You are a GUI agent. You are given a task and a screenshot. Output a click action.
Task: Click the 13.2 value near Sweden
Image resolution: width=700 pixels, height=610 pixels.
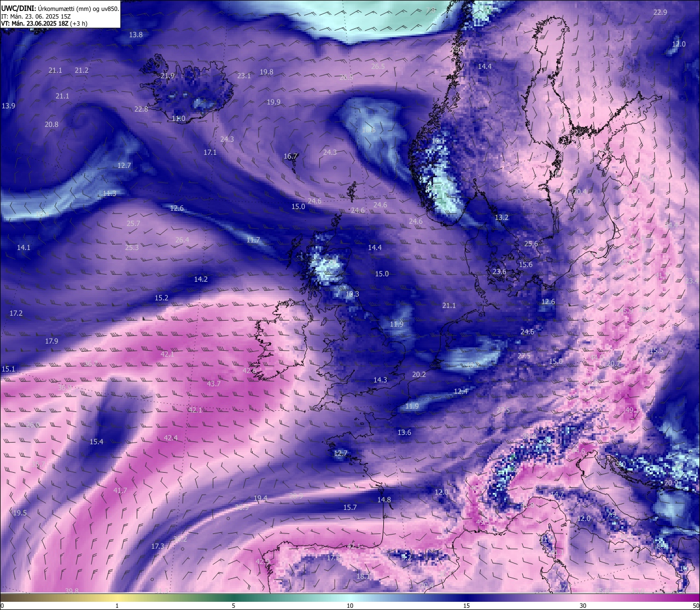pos(501,217)
